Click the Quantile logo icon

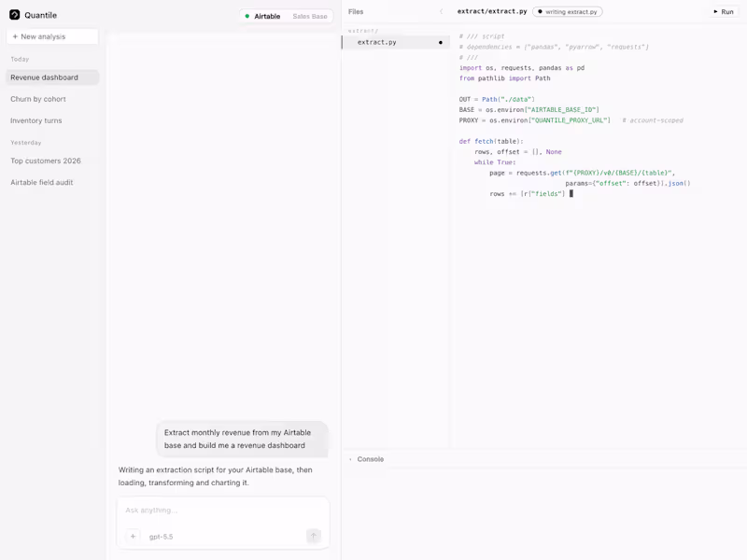(15, 15)
